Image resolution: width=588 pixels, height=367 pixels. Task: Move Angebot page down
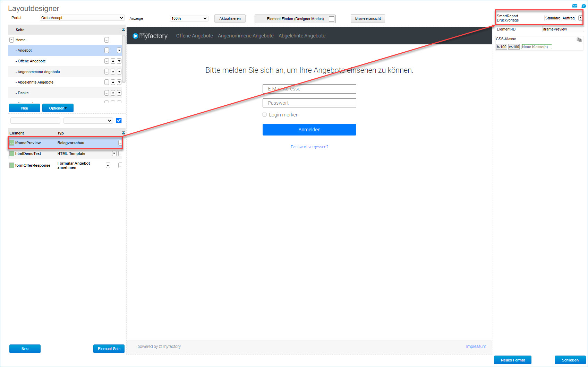[x=119, y=50]
